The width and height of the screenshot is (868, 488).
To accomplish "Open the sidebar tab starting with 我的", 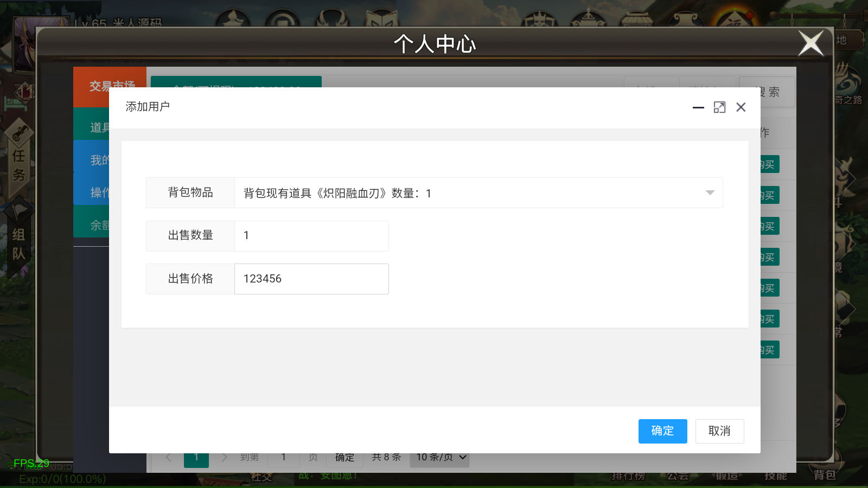I will pos(91,160).
